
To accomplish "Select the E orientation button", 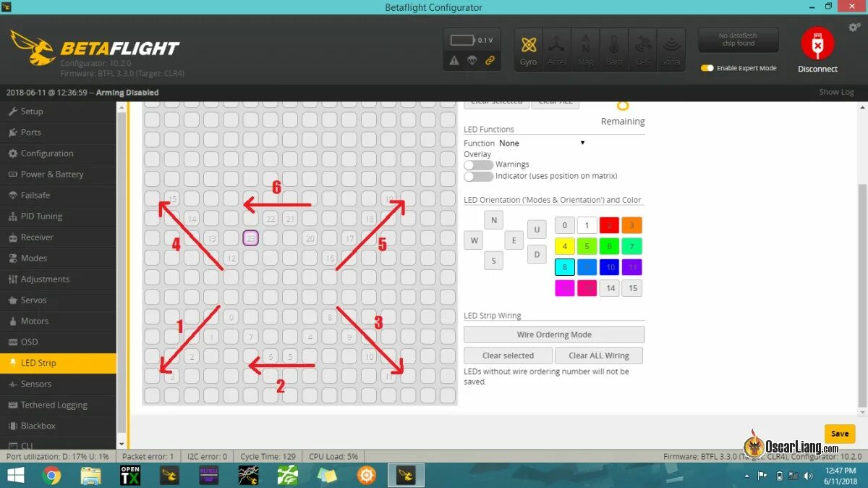I will coord(514,240).
